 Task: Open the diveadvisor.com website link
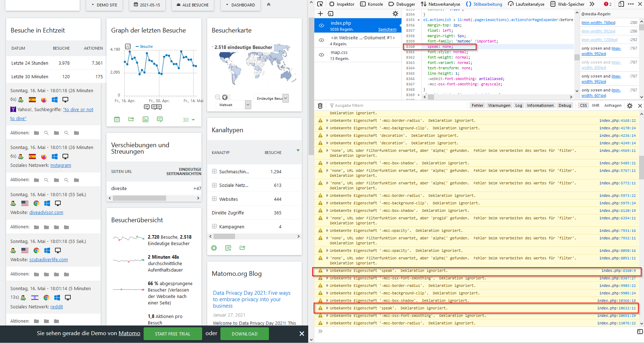click(x=46, y=212)
